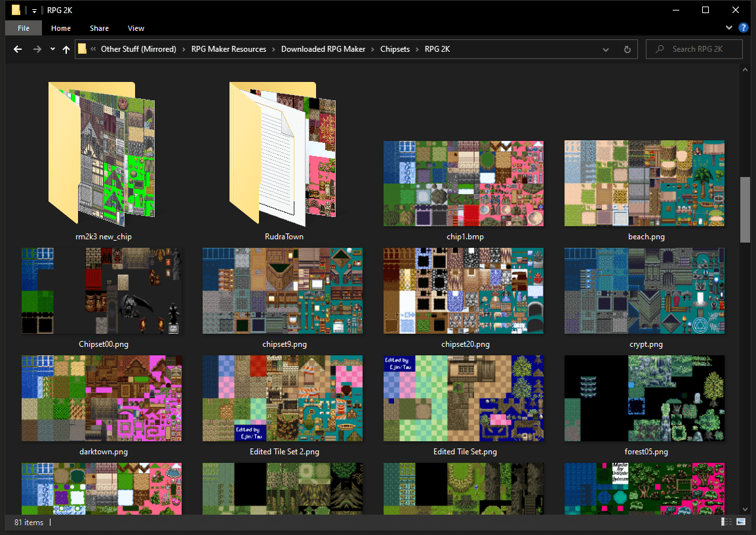Expand the address bar history dropdown
Image resolution: width=756 pixels, height=535 pixels.
pos(605,49)
